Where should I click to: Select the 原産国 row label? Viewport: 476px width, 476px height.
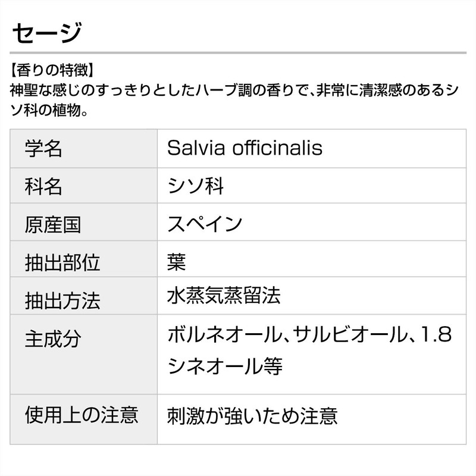[53, 224]
